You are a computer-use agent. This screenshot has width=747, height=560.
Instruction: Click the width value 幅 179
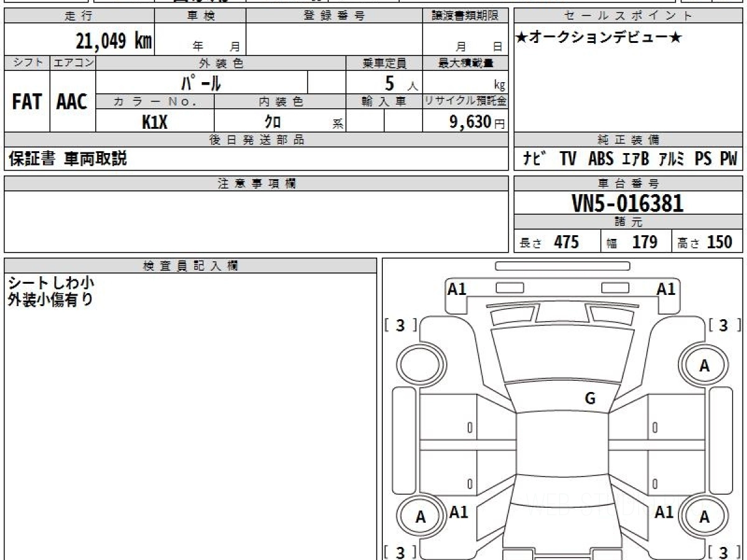tap(632, 242)
